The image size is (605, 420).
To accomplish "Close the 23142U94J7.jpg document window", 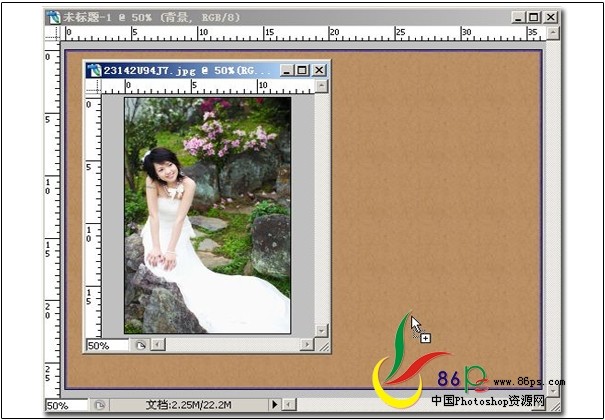I will 319,71.
